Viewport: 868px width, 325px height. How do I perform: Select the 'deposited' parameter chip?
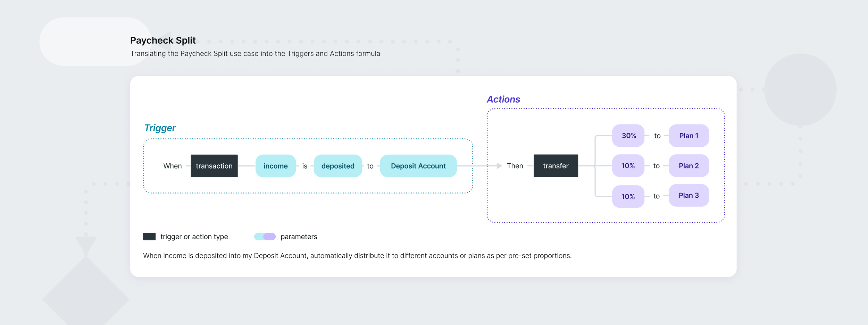pos(338,166)
